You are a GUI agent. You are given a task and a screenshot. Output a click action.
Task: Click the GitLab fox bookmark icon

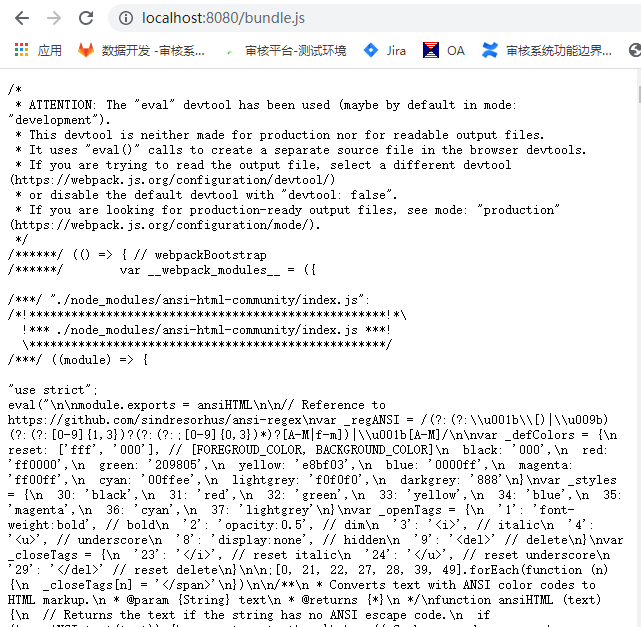[x=86, y=50]
